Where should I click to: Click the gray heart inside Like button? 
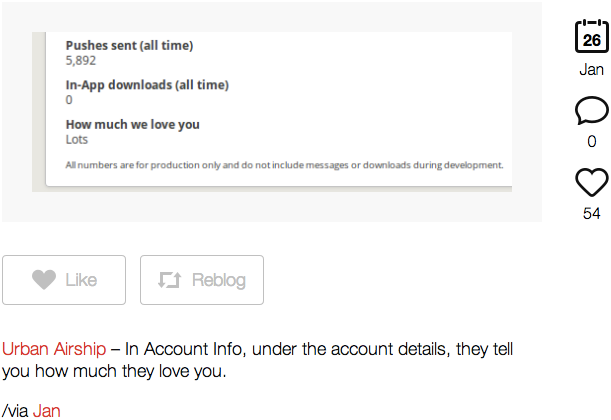coord(44,280)
